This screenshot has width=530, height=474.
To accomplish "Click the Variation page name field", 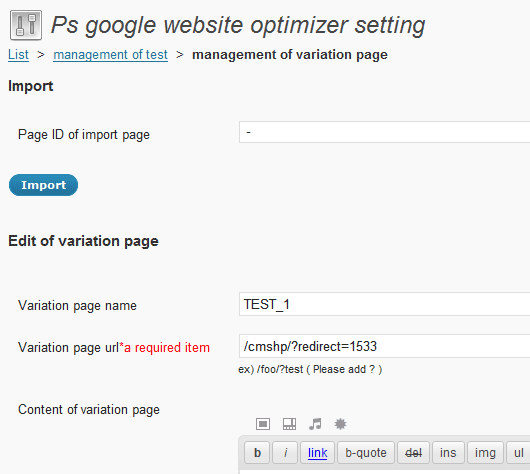I will click(x=384, y=304).
